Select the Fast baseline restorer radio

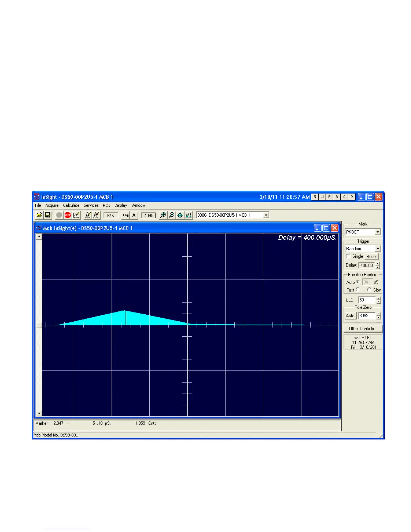pos(358,290)
